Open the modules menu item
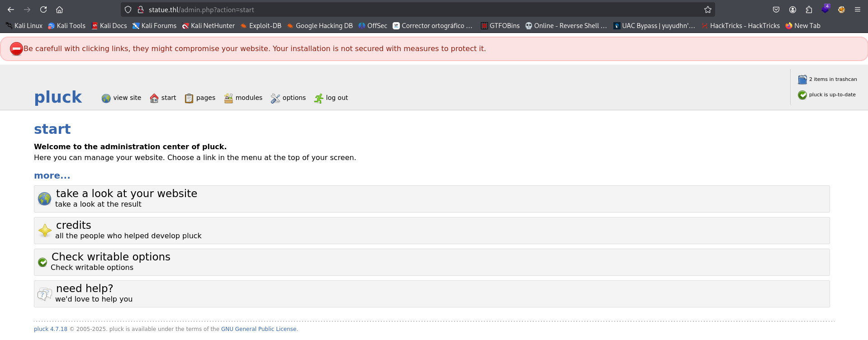Image resolution: width=868 pixels, height=340 pixels. [249, 98]
